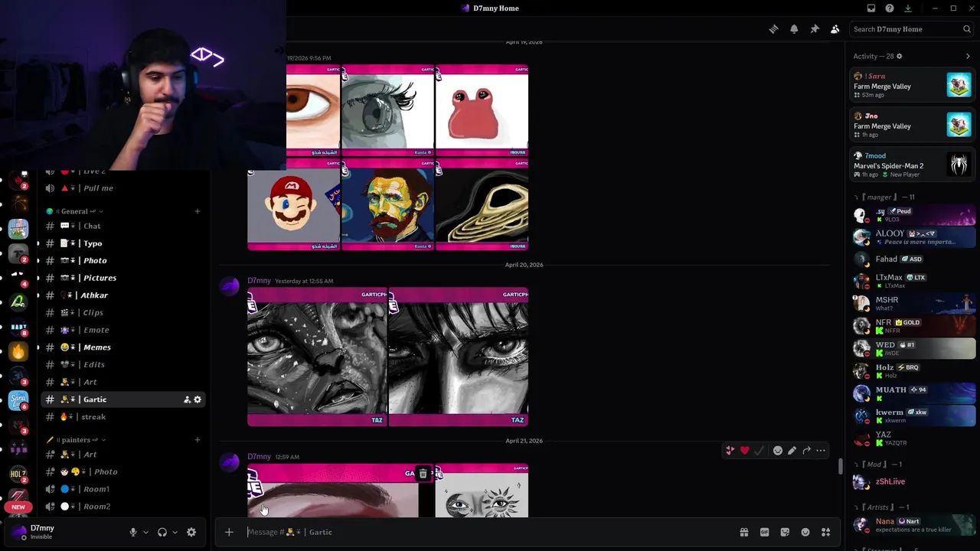
Task: Open User Settings gear icon
Action: point(191,532)
